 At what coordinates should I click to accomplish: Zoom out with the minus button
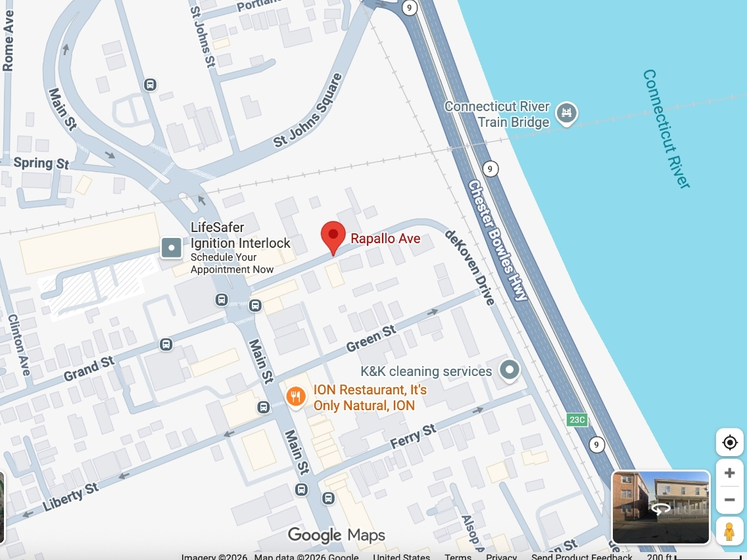729,500
